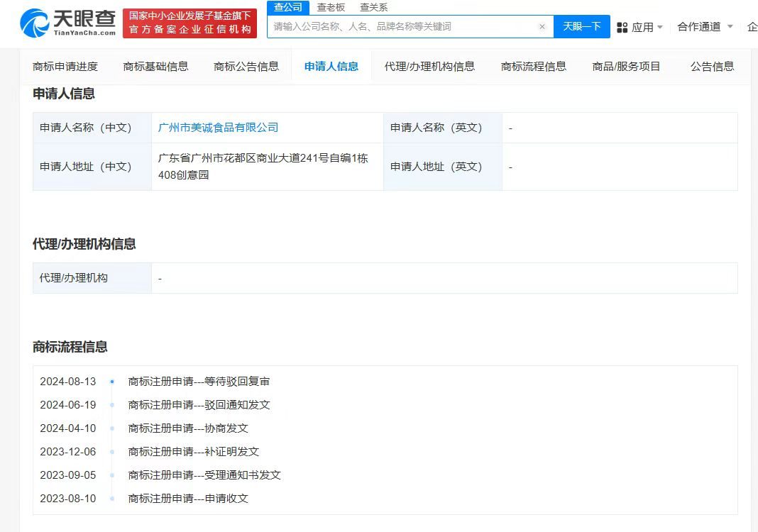Clear the search field using the × icon
Viewport: 758px width, 532px height.
[x=542, y=26]
